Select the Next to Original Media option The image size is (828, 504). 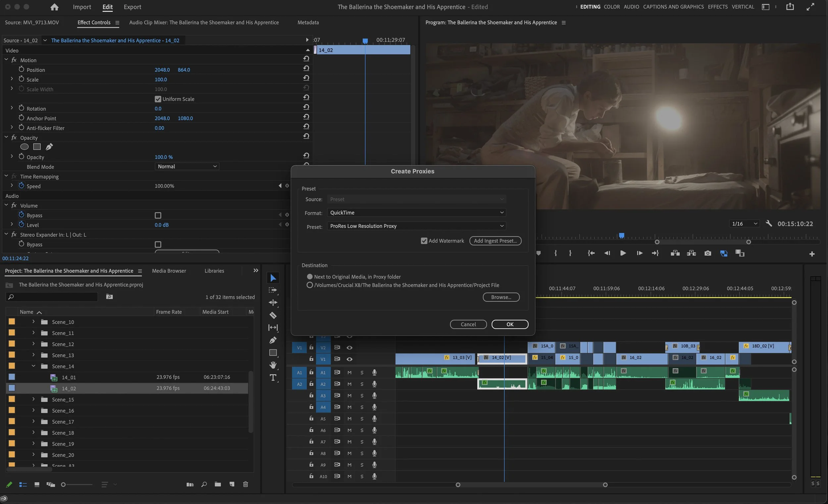309,277
